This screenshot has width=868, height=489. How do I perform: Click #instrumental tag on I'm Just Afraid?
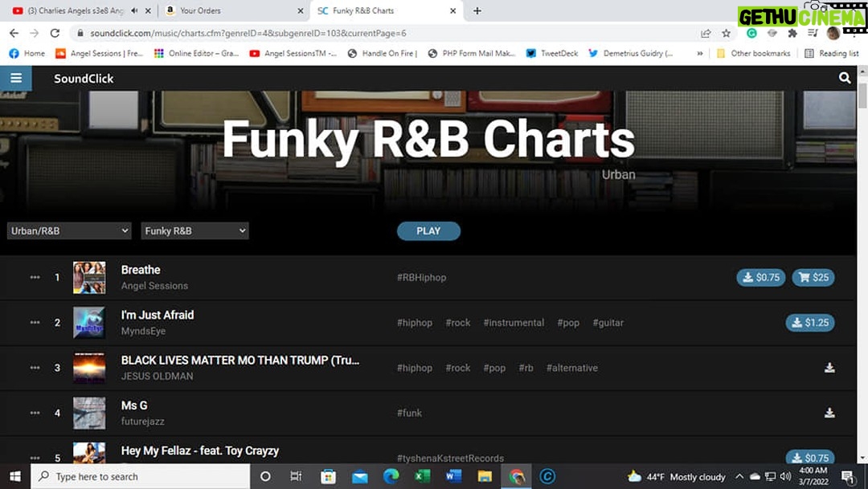click(514, 323)
